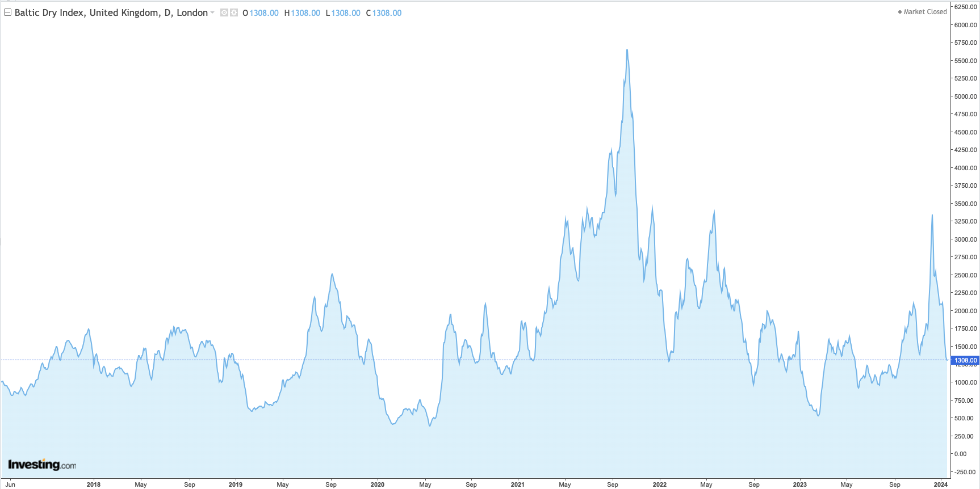Click the current price label 1308.00 on axis
The width and height of the screenshot is (980, 489).
965,360
